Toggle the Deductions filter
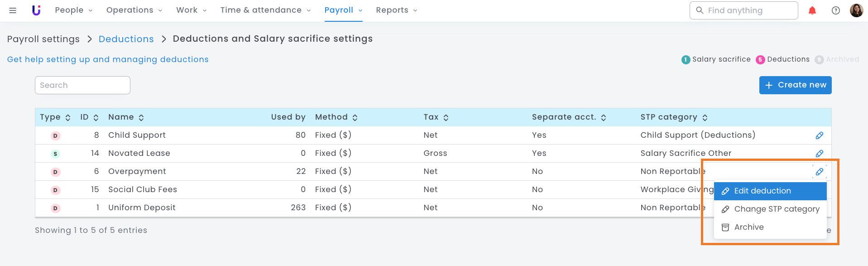This screenshot has width=868, height=266. point(783,59)
